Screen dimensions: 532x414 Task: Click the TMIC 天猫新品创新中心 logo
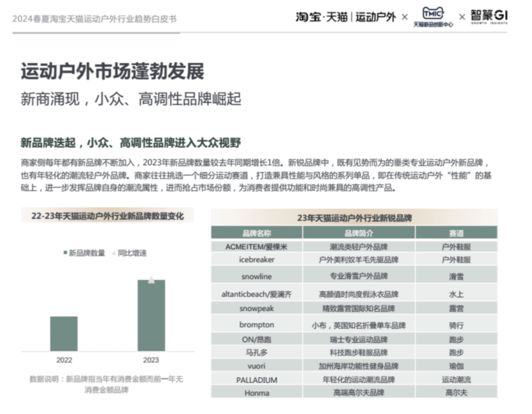tap(433, 16)
